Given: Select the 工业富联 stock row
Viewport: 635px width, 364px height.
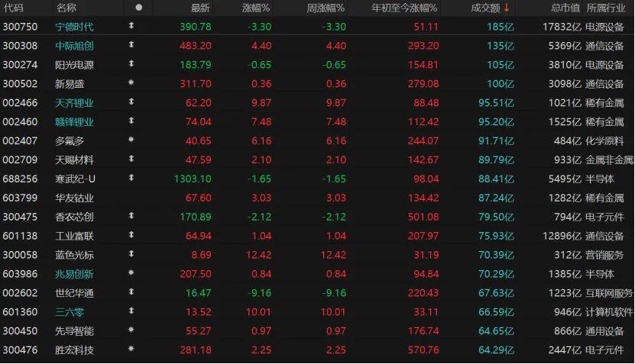Looking at the screenshot, I should [x=75, y=236].
